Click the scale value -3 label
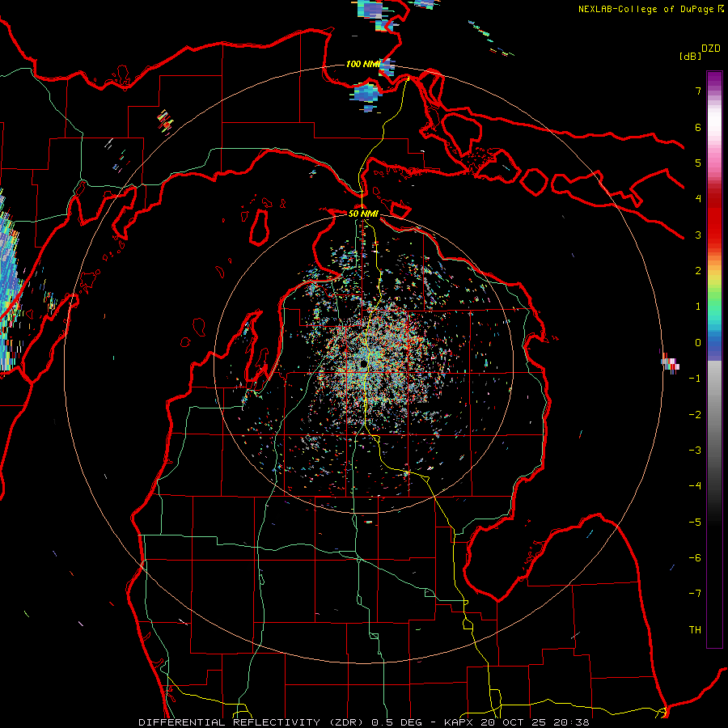 (695, 451)
